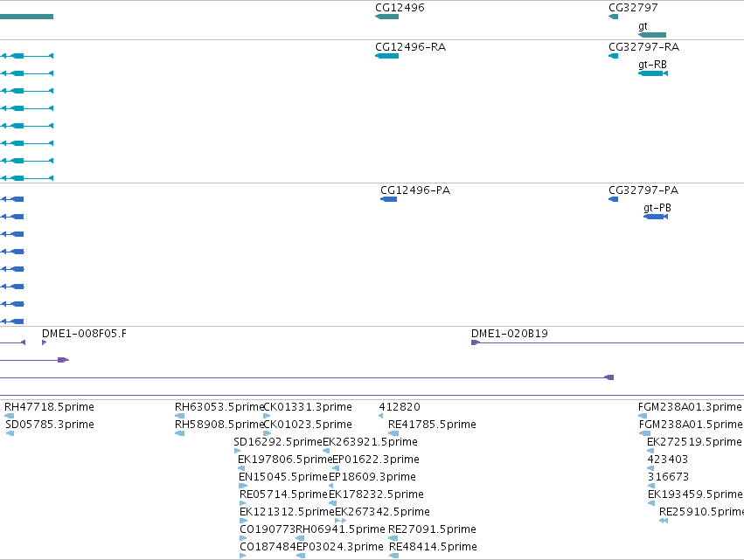744x560 pixels.
Task: Click EST label SD16292.5prime
Action: click(x=278, y=442)
